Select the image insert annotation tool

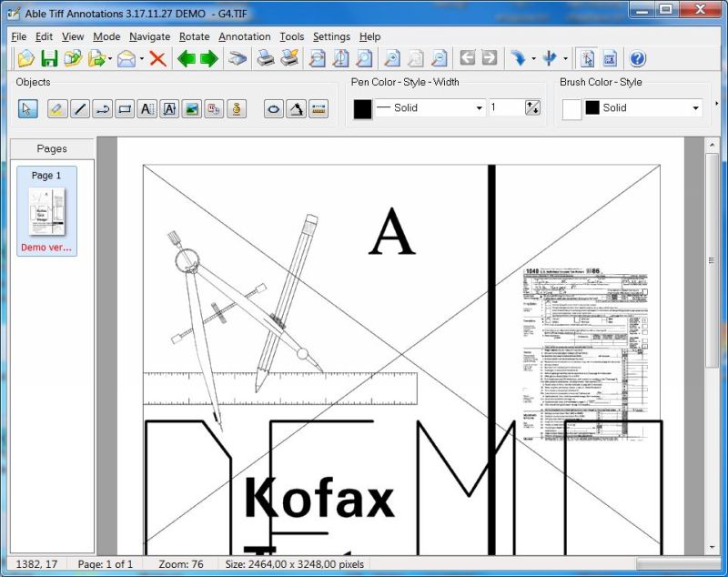191,109
